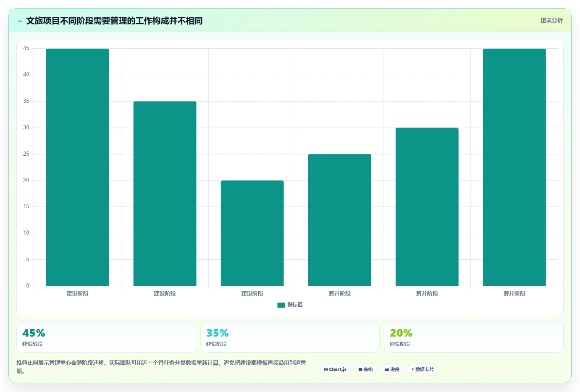
Task: Click the 数据卡片 tag
Action: (423, 369)
